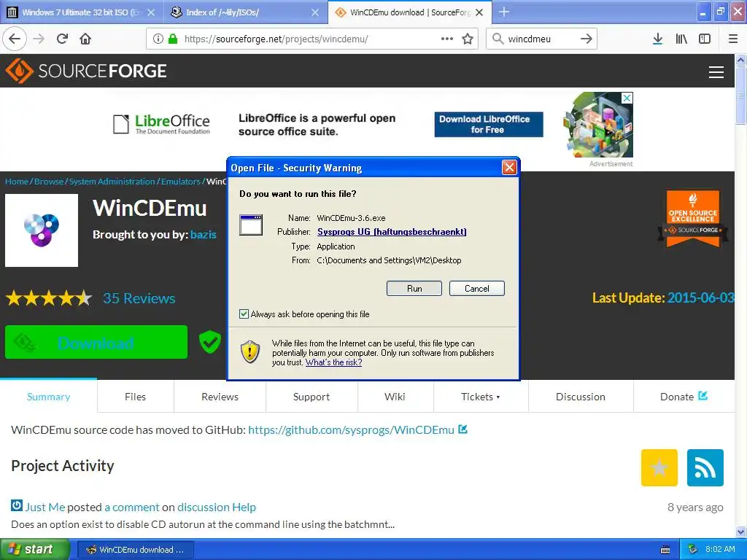
Task: Open the browser home page icon
Action: click(85, 39)
